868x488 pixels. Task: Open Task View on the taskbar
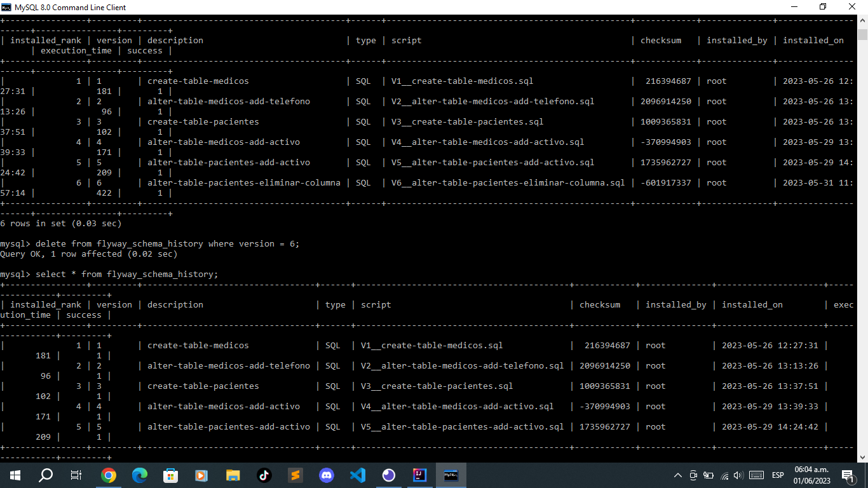click(x=76, y=475)
